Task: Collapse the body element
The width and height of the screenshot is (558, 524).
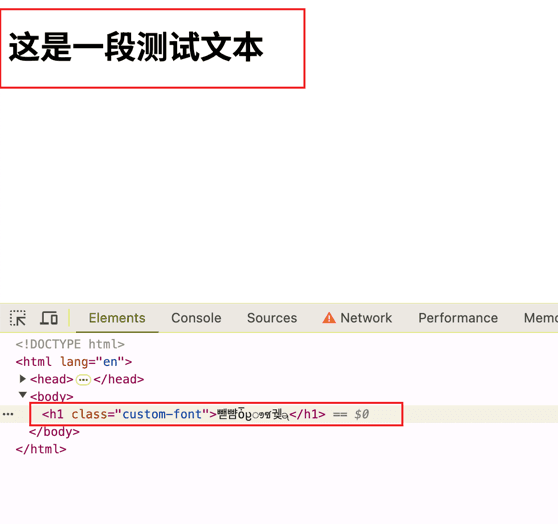Action: 23,395
